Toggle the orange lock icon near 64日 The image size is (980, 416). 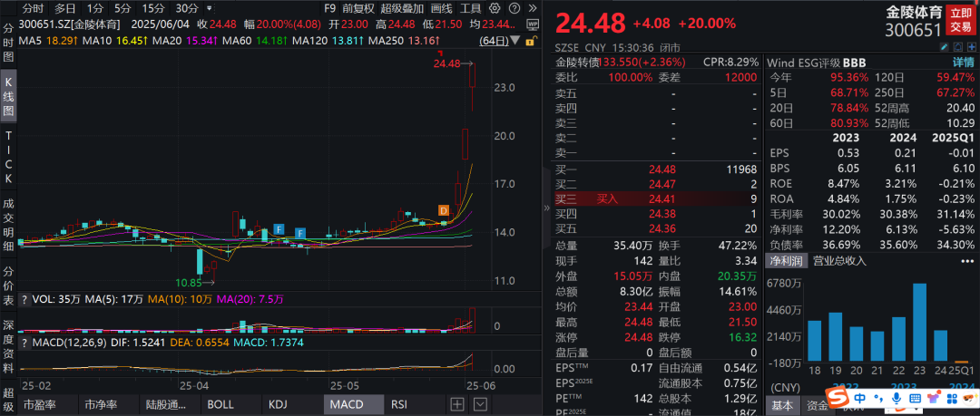coord(530,41)
